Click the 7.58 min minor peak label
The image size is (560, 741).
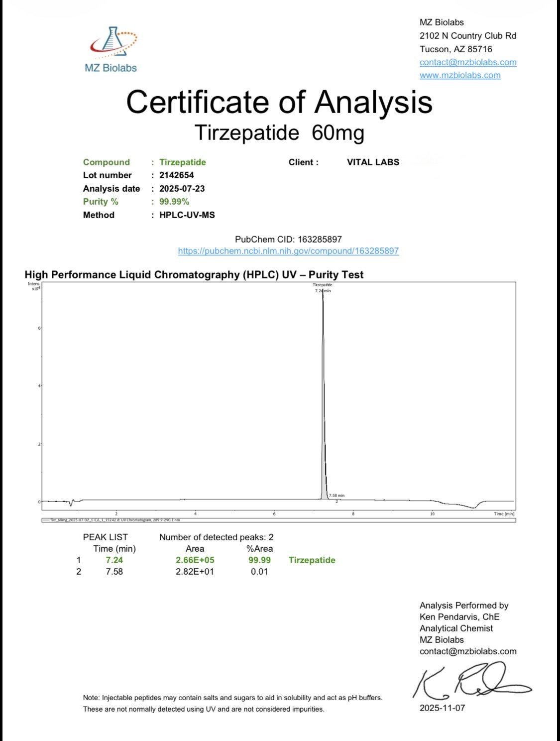pyautogui.click(x=336, y=495)
